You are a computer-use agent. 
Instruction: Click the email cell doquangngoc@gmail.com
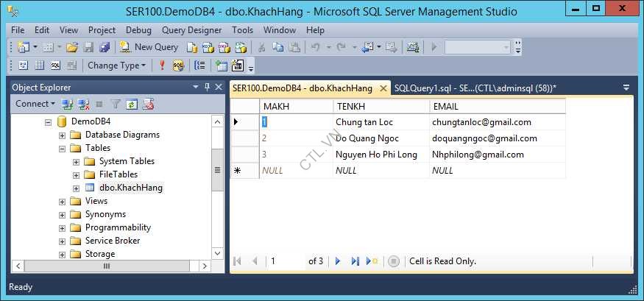click(x=484, y=138)
